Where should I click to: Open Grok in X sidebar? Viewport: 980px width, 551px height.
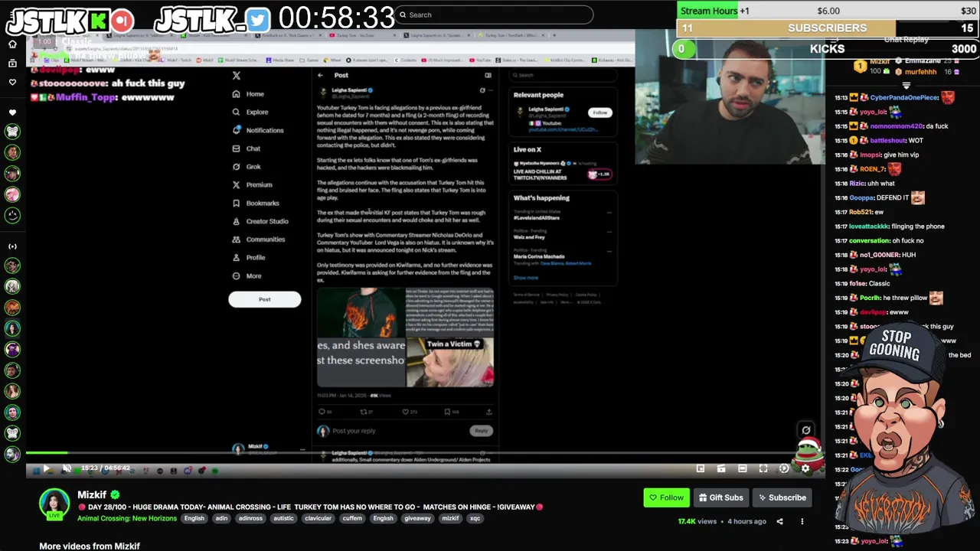coord(247,167)
